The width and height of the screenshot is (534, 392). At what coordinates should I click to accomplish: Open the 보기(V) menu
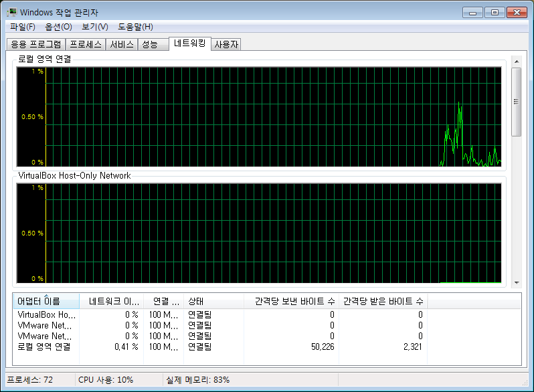pos(95,27)
